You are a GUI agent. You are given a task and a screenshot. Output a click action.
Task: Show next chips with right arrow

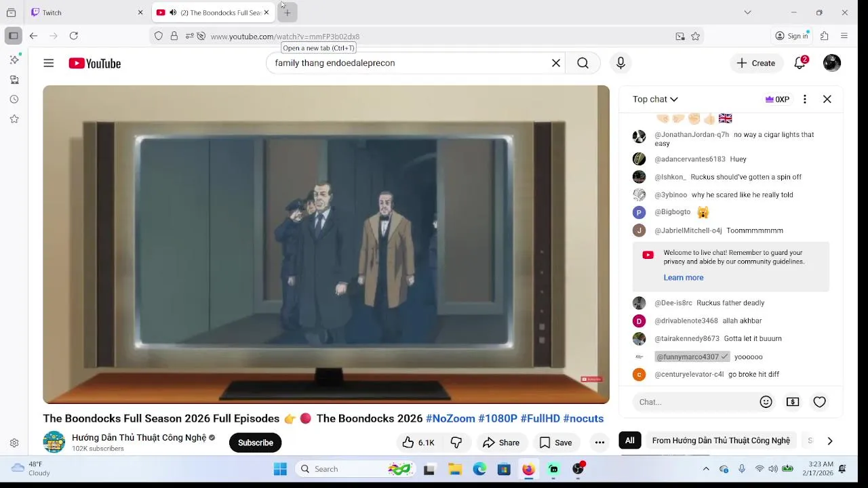pos(829,441)
